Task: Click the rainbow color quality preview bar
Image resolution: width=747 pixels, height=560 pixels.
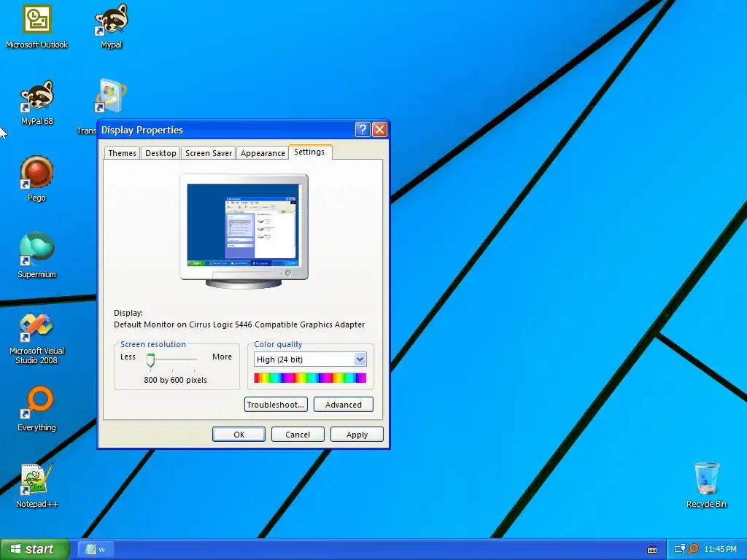Action: point(310,378)
